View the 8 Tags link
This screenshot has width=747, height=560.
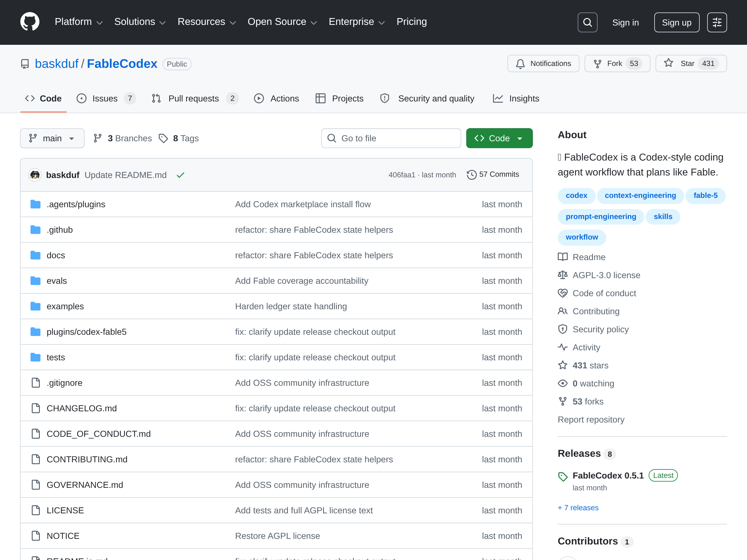tap(179, 138)
